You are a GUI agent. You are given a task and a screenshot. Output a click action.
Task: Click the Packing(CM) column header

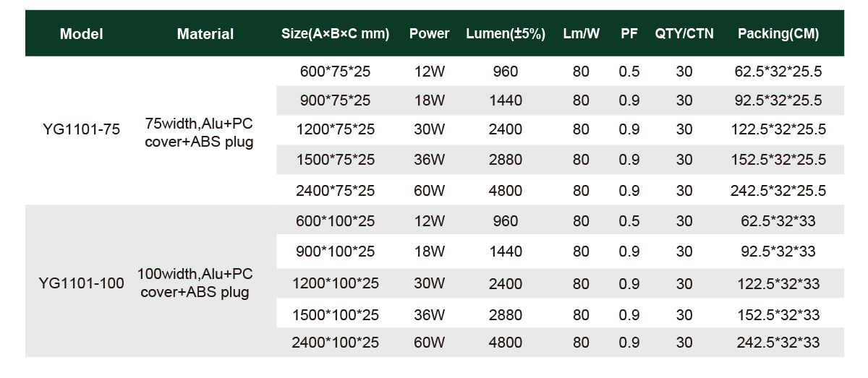click(x=778, y=34)
